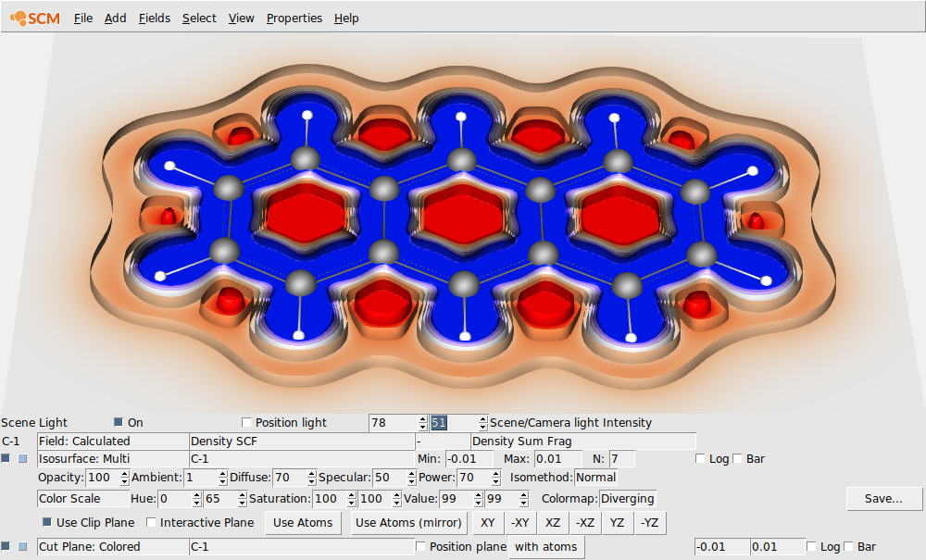926x560 pixels.
Task: Open the Help menu
Action: point(346,19)
